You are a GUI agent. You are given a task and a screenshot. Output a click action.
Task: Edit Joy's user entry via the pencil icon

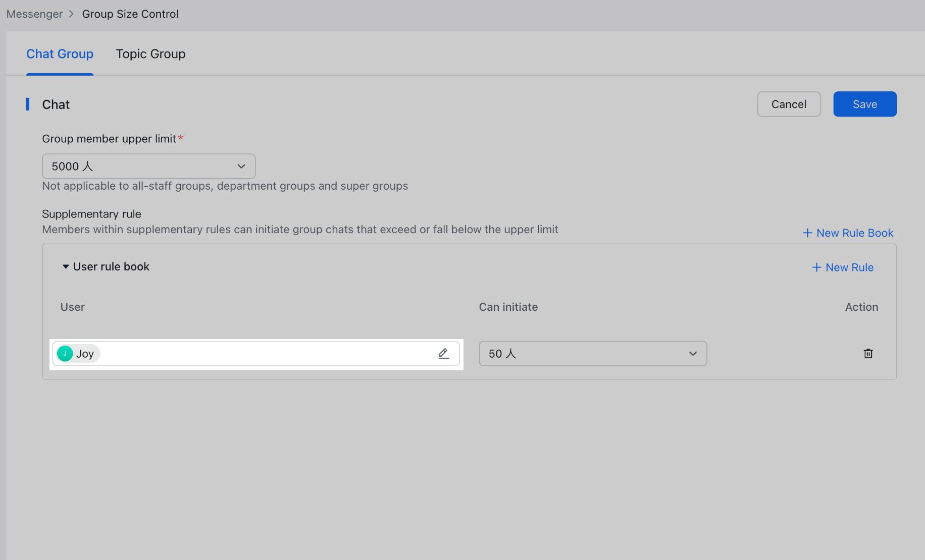pyautogui.click(x=443, y=353)
